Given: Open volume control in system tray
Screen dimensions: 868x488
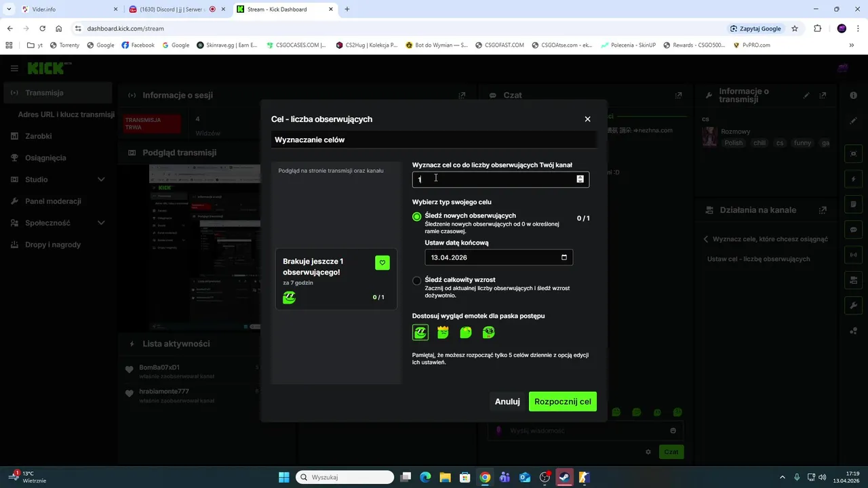Looking at the screenshot, I should [x=822, y=477].
